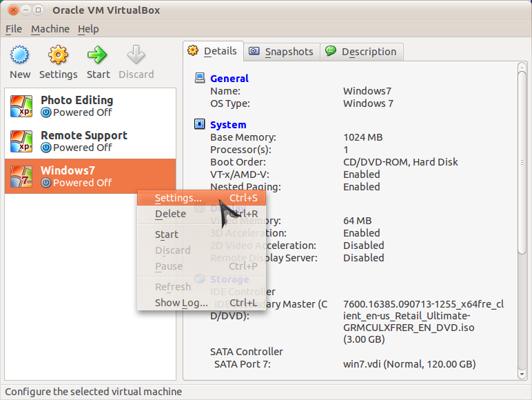532x400 pixels.
Task: Select the Photo Editing virtual machine
Action: point(90,106)
